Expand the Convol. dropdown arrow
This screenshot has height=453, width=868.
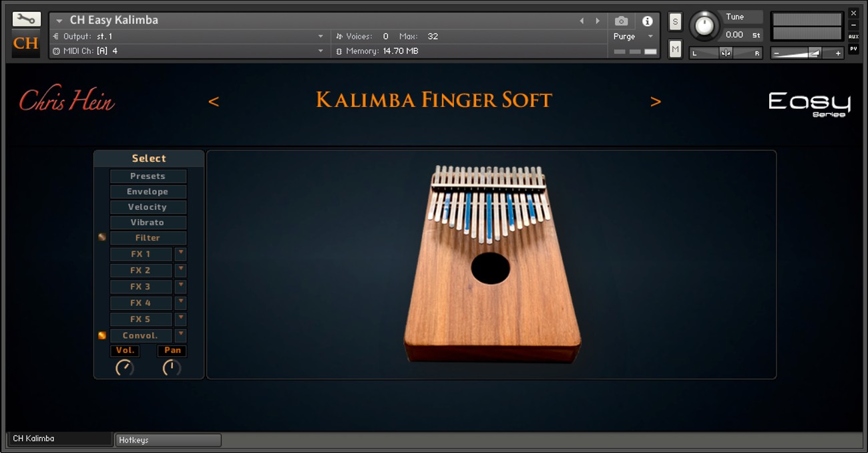pyautogui.click(x=180, y=335)
